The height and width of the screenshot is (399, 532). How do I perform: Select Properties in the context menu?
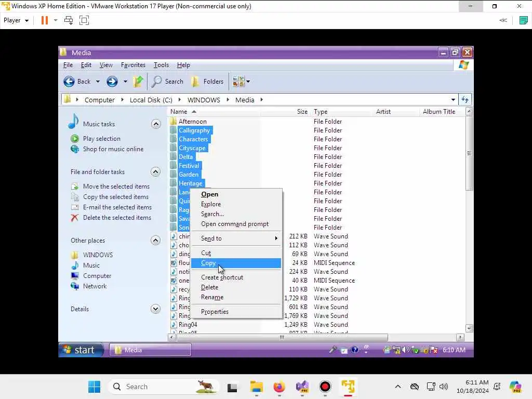point(236,312)
